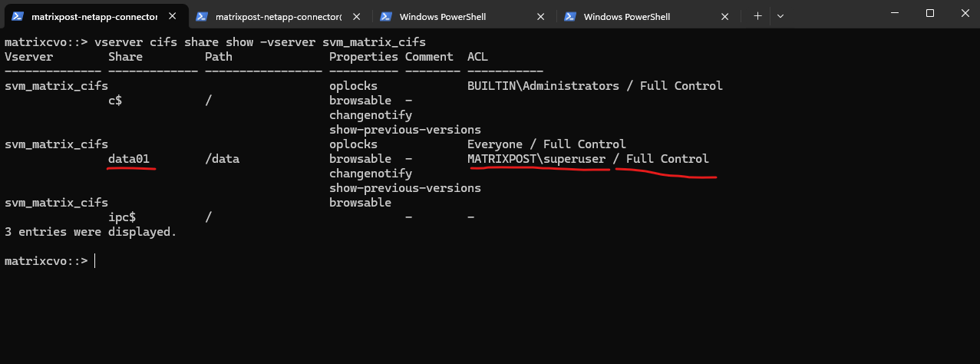Click the PowerShell icon on the fourth tab

570,16
